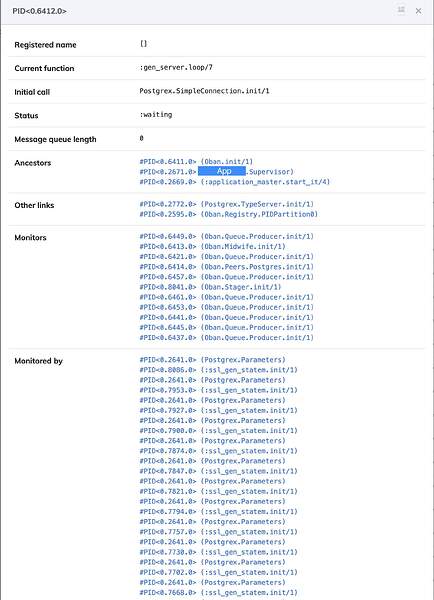Open Oban.Queue.Producer process PID<0.6421.0>
The height and width of the screenshot is (600, 434).
[226, 257]
